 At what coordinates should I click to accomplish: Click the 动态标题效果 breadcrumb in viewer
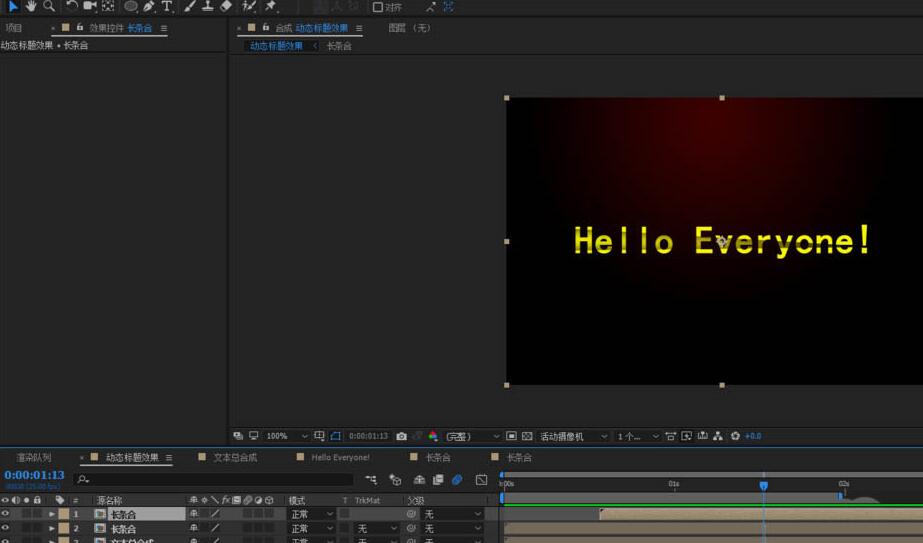(276, 46)
